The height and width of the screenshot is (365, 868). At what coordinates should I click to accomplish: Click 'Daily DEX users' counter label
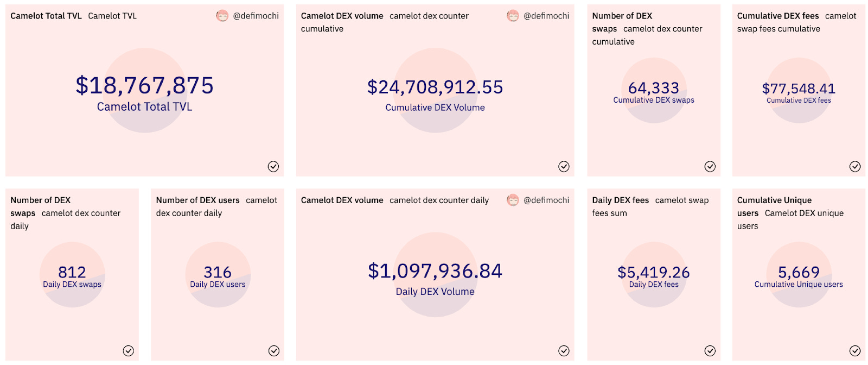(x=218, y=285)
